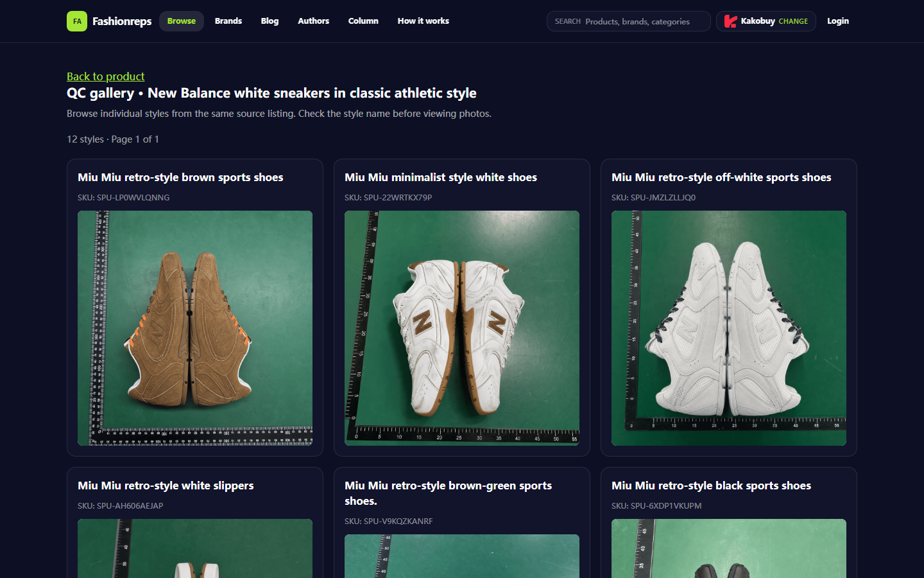Go to the Blog page
This screenshot has height=578, width=924.
click(x=269, y=21)
